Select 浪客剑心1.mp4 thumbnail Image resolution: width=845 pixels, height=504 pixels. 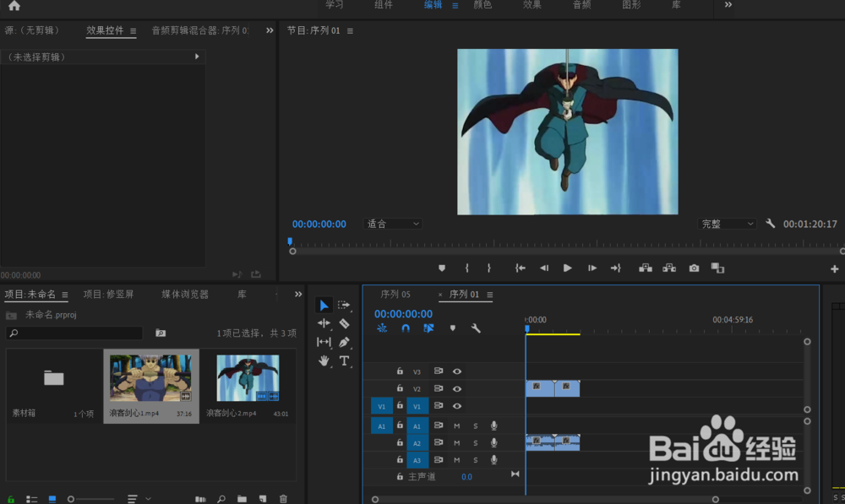tap(150, 378)
